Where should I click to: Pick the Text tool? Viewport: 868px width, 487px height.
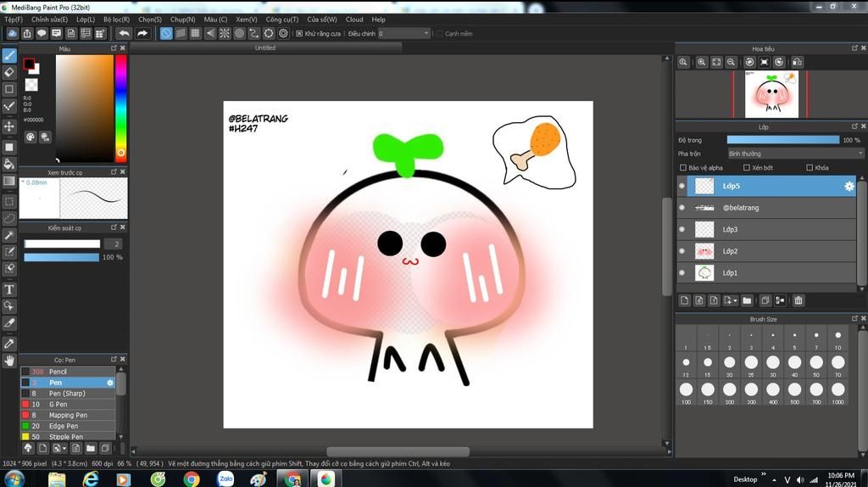point(9,289)
